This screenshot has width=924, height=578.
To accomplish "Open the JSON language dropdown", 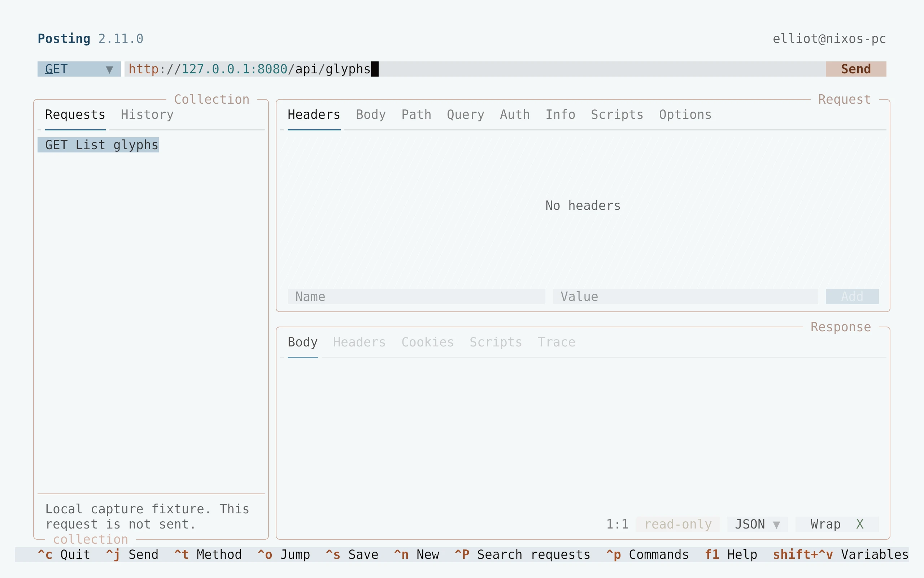I will click(758, 524).
